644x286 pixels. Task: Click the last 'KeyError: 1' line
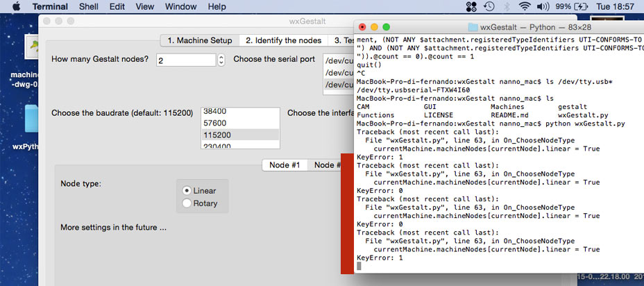(x=380, y=258)
